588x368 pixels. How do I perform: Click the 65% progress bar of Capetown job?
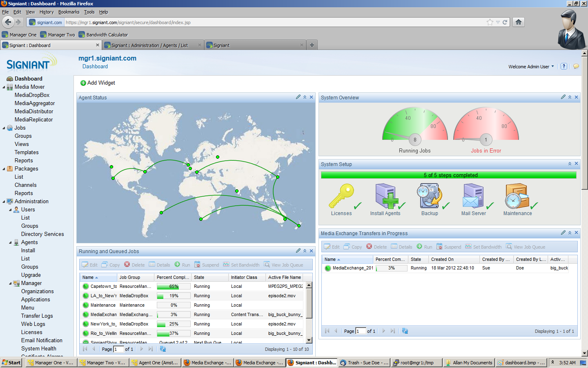(x=174, y=286)
